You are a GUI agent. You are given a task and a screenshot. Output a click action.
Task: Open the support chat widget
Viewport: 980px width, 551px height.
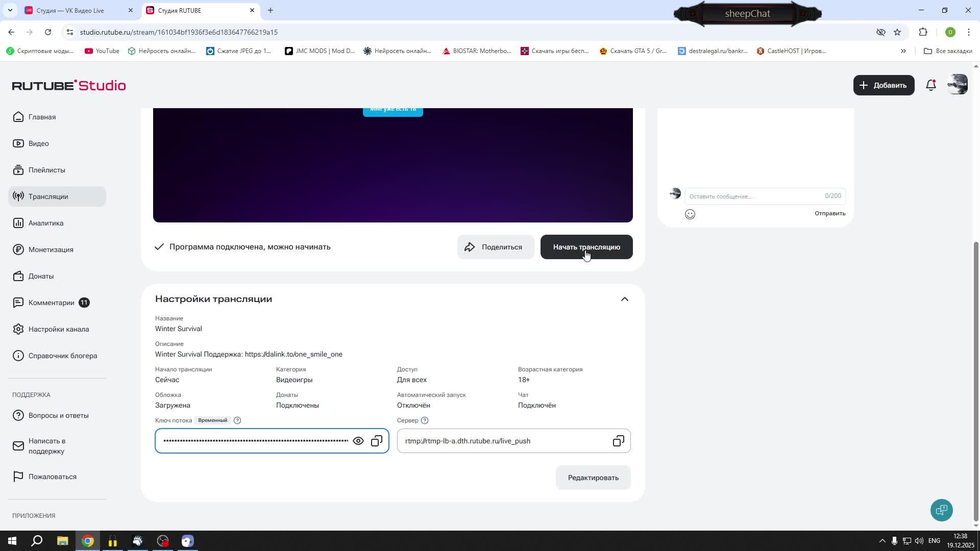point(941,510)
